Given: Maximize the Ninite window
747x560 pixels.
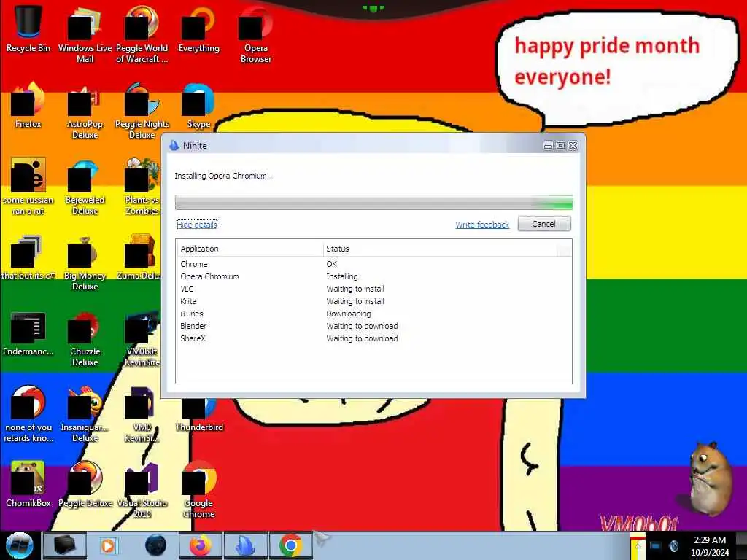Looking at the screenshot, I should click(x=561, y=146).
